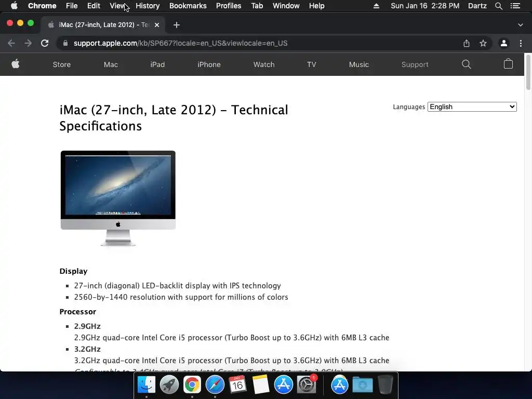Open the Chrome profile avatar icon

[504, 43]
